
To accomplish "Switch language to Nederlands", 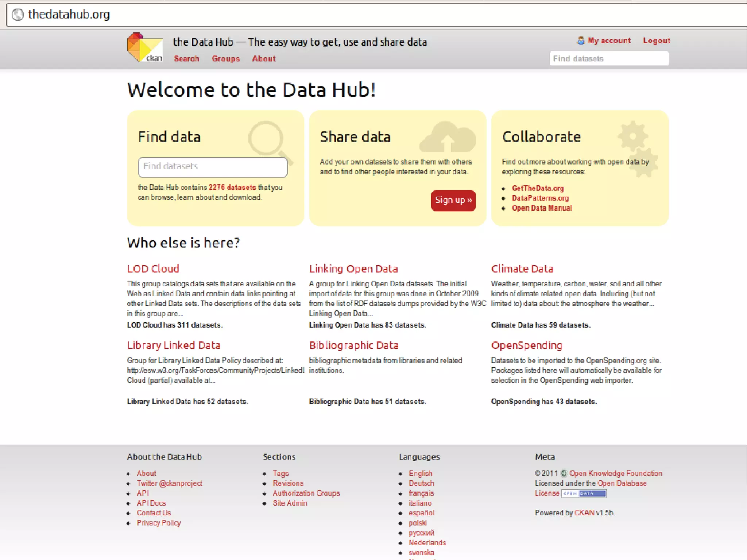I will 427,542.
